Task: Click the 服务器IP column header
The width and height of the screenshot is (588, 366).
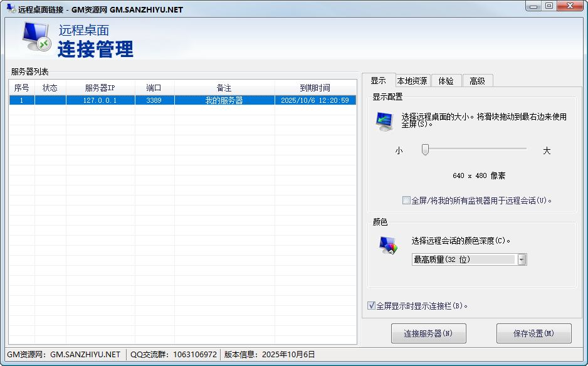Action: 100,88
